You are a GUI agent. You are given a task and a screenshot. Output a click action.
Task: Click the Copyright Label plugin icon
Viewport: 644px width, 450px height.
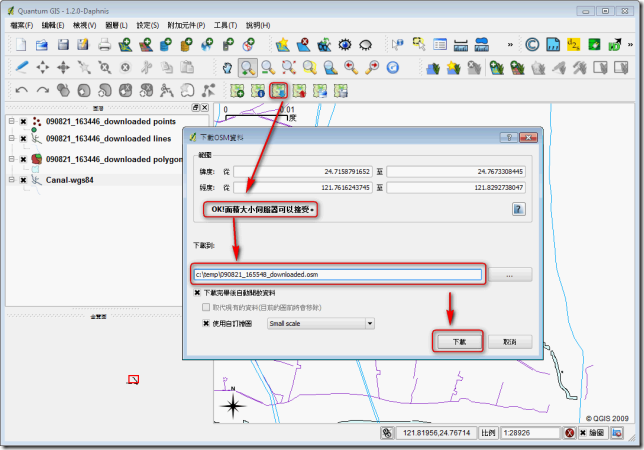click(x=532, y=44)
